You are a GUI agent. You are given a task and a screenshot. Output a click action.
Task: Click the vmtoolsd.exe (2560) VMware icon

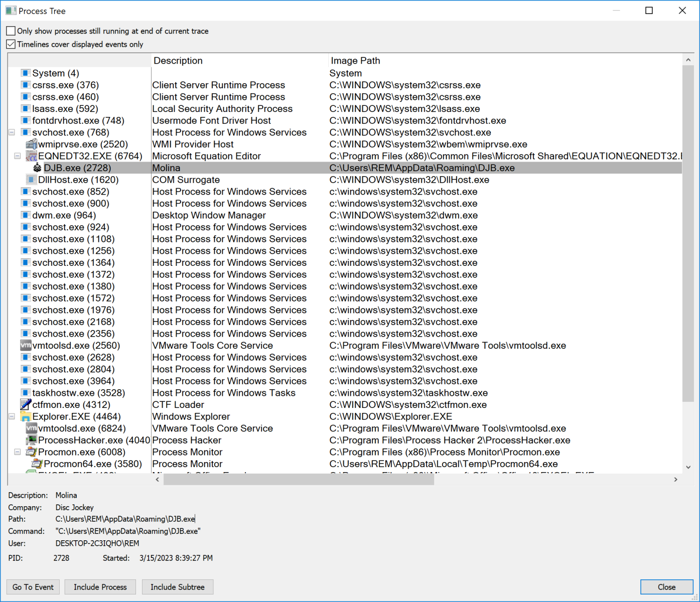(26, 346)
